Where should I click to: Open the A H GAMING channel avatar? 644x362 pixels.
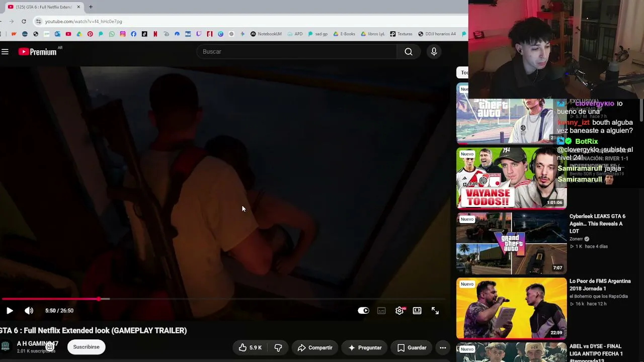(x=6, y=346)
